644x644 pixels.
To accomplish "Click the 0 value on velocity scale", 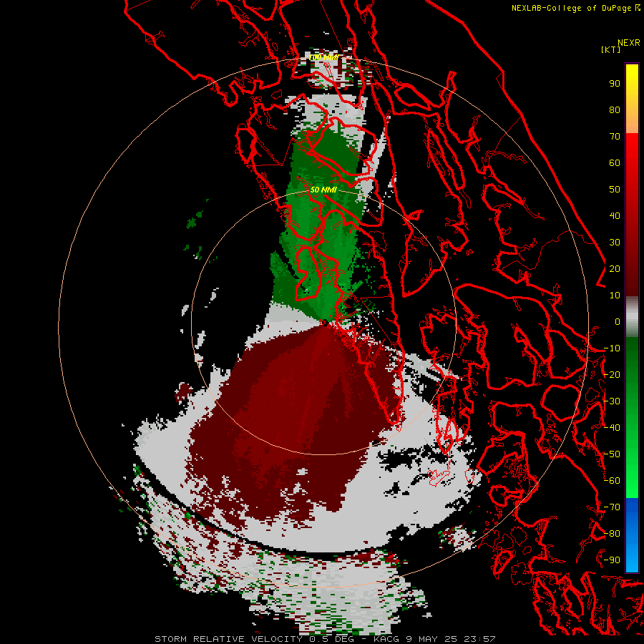I will pos(617,321).
